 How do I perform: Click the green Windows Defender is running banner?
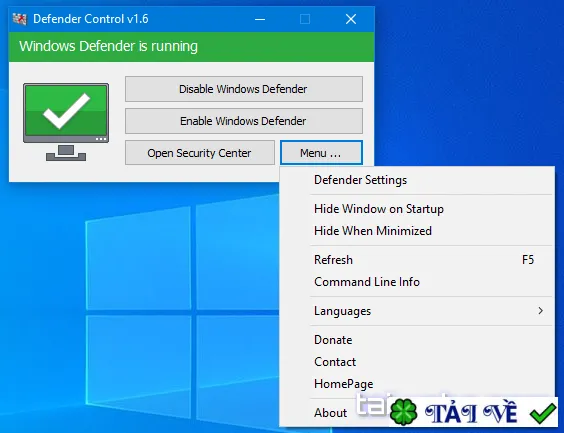click(192, 47)
